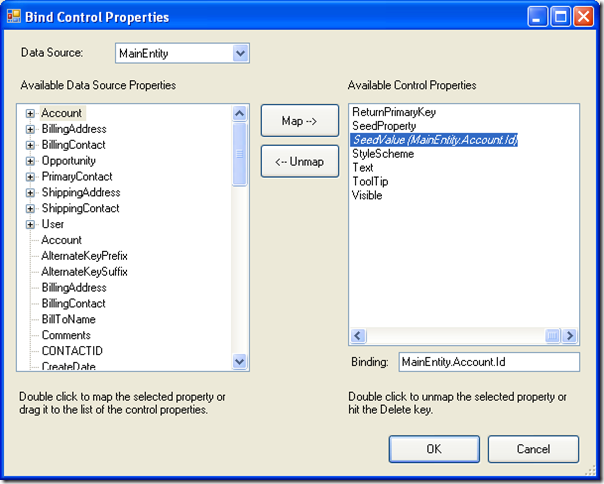Expand the Account tree node
This screenshot has width=604, height=484.
click(x=30, y=113)
